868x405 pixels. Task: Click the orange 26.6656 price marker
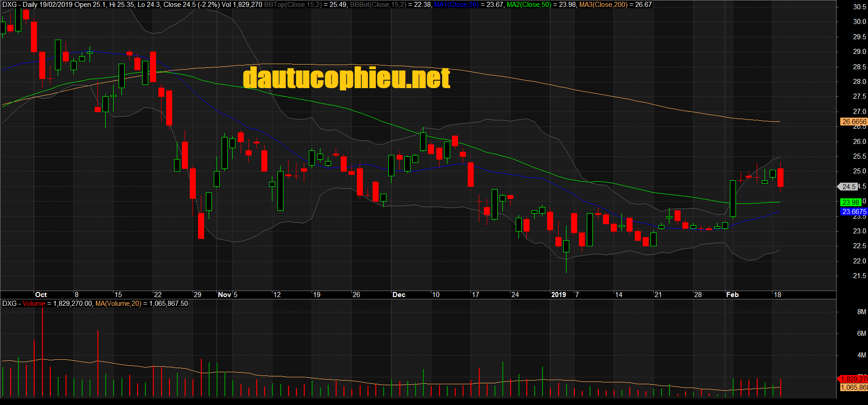click(854, 122)
